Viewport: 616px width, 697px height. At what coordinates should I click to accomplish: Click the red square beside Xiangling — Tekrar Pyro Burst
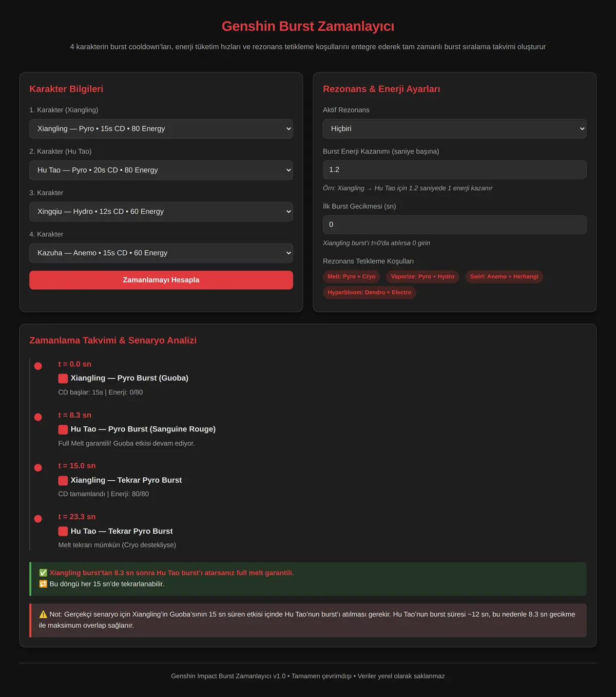tap(63, 480)
